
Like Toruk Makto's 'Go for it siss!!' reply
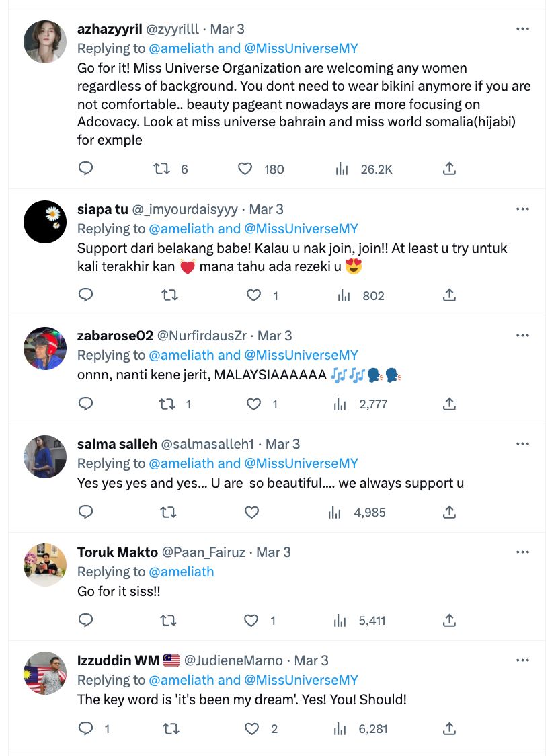(251, 620)
